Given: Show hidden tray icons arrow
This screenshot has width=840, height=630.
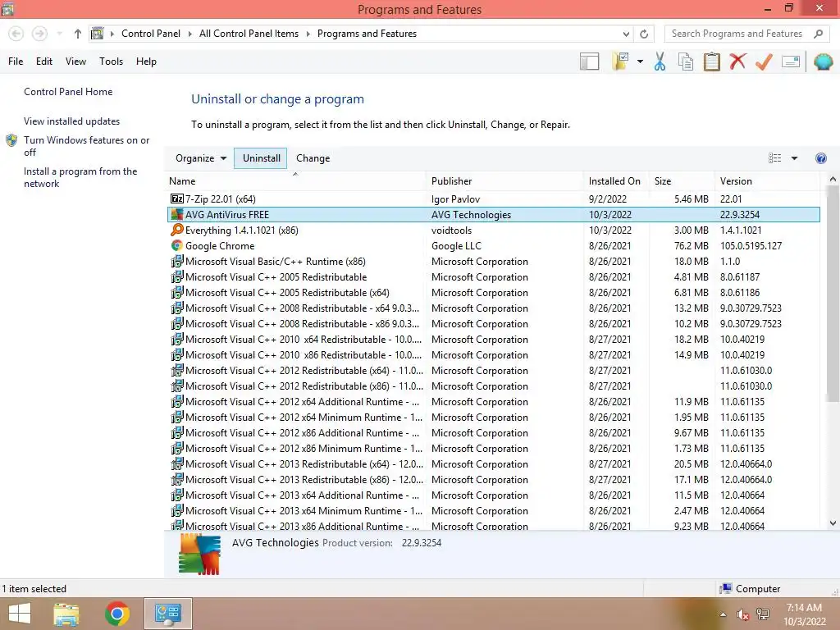Looking at the screenshot, I should click(x=723, y=614).
